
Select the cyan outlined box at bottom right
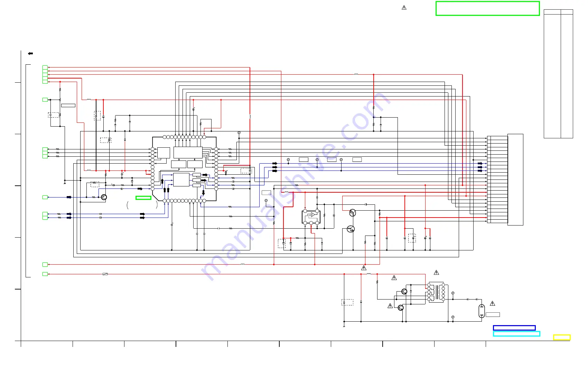(516, 334)
